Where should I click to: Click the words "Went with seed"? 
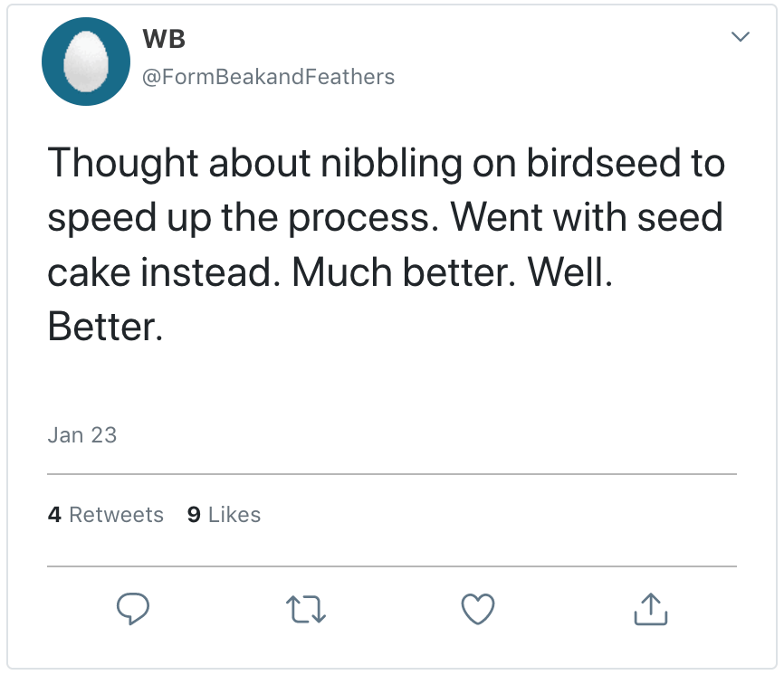587,218
